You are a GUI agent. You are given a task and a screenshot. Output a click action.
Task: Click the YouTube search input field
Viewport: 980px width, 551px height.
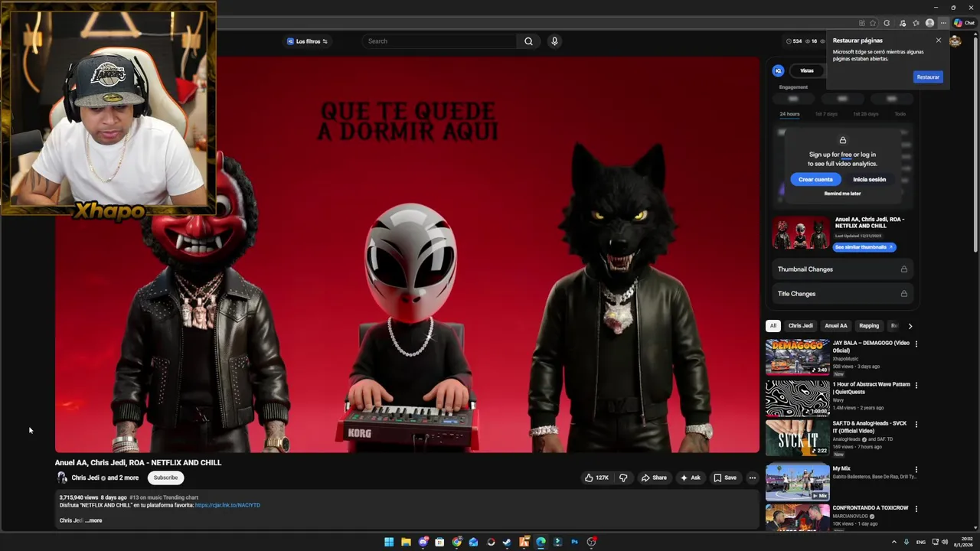(440, 41)
